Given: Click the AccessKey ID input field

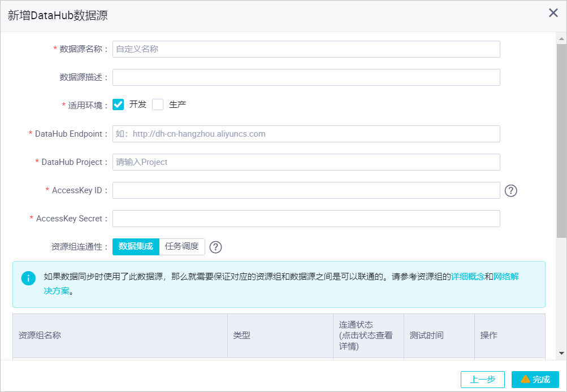Looking at the screenshot, I should click(306, 190).
